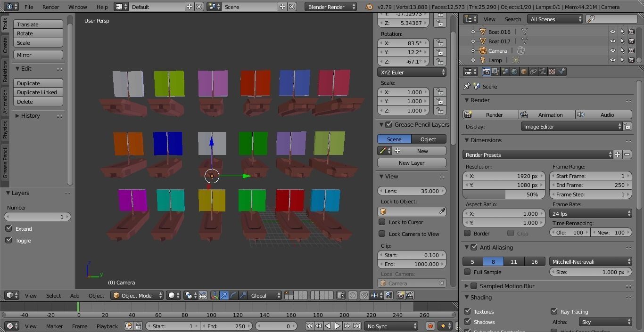Open the Image Editor display dropdown

572,126
